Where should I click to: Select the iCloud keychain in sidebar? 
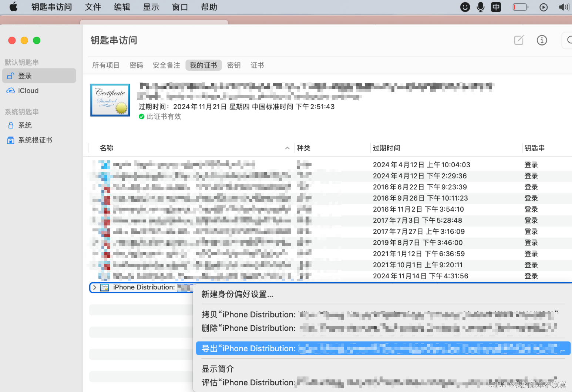coord(39,90)
